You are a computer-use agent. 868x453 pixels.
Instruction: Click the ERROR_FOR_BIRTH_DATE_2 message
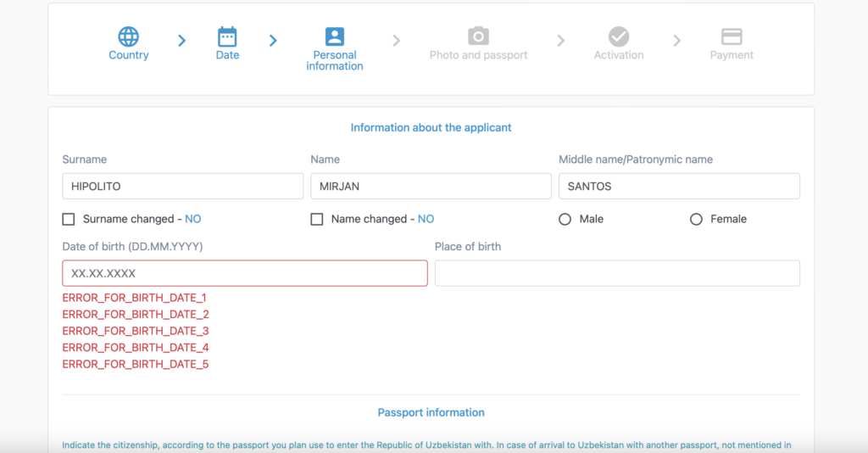tap(136, 315)
